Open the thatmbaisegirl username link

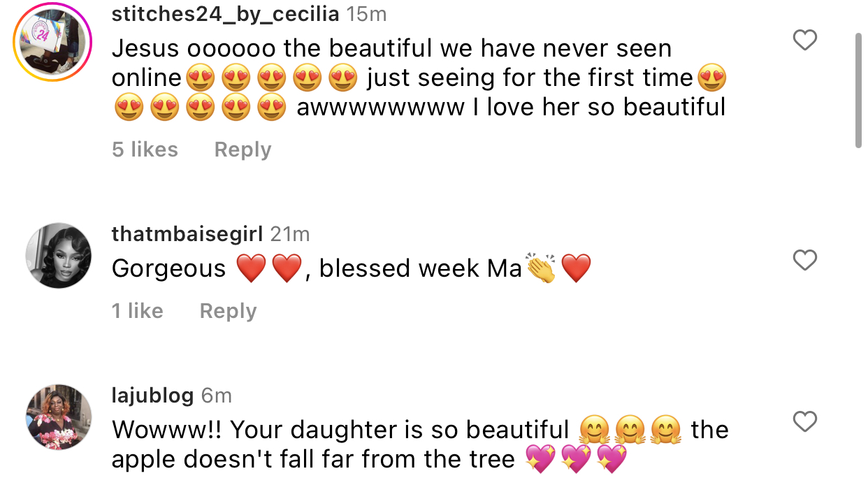pos(187,234)
